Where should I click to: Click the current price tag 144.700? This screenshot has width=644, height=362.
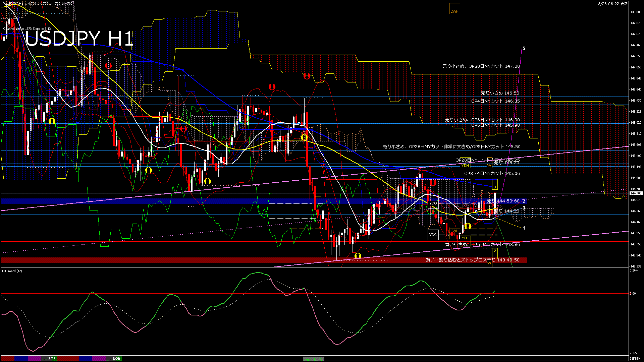point(636,193)
